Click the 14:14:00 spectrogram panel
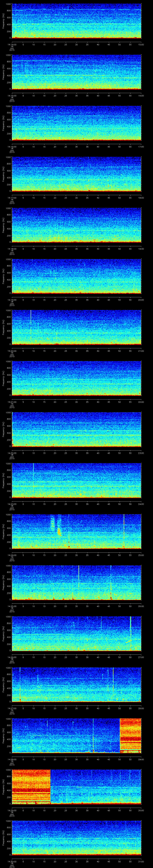 (76, 21)
